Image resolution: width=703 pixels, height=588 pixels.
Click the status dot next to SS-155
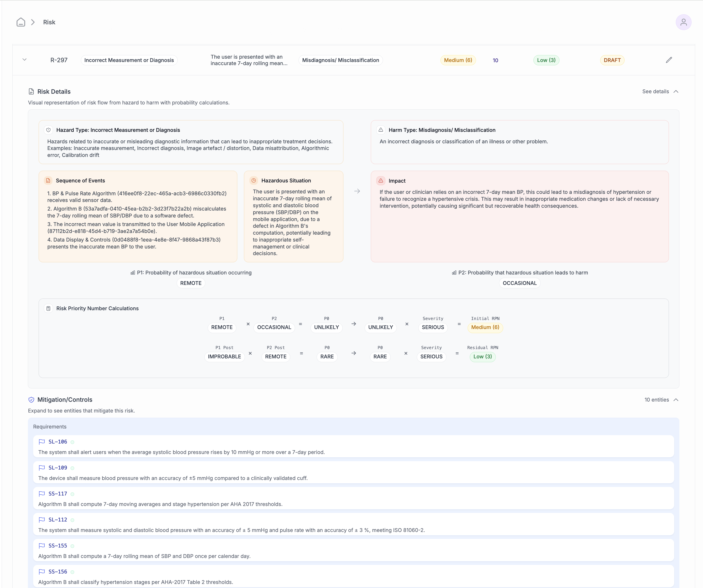(x=72, y=546)
